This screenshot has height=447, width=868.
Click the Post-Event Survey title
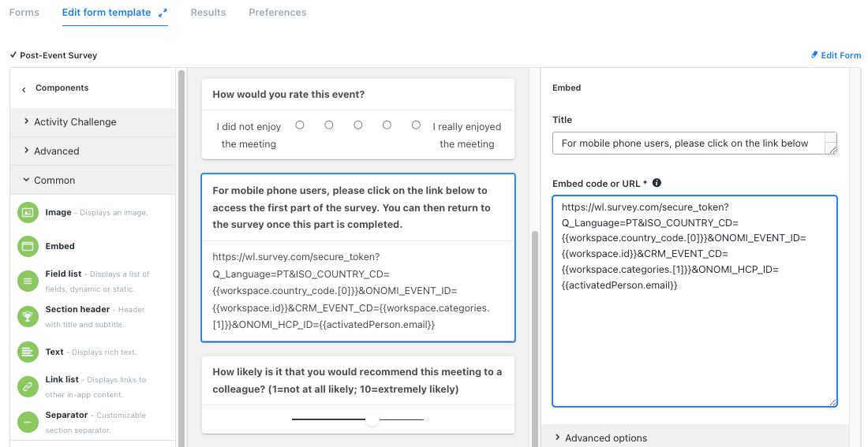pyautogui.click(x=58, y=55)
